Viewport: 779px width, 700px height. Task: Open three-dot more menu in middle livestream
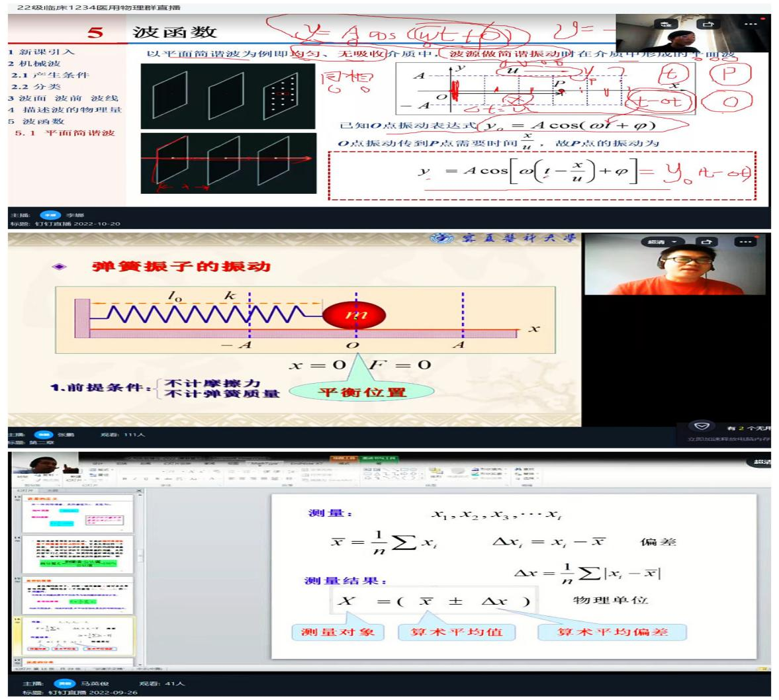click(x=746, y=241)
